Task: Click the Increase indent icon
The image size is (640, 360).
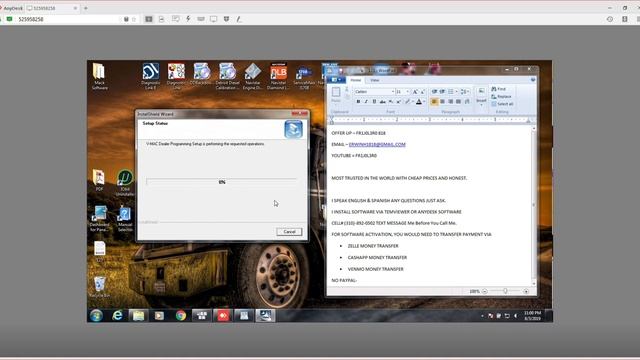Action: [442, 91]
